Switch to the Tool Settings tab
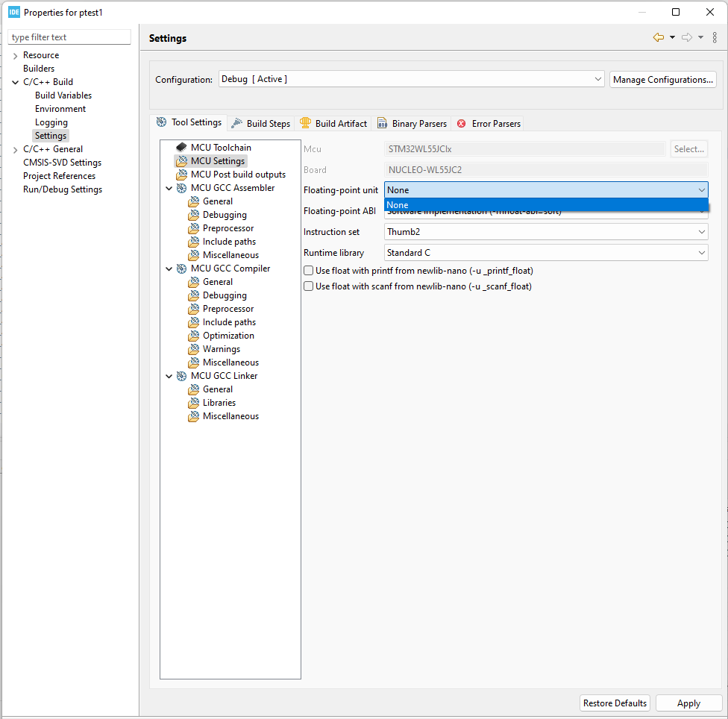Image resolution: width=728 pixels, height=719 pixels. pyautogui.click(x=189, y=122)
